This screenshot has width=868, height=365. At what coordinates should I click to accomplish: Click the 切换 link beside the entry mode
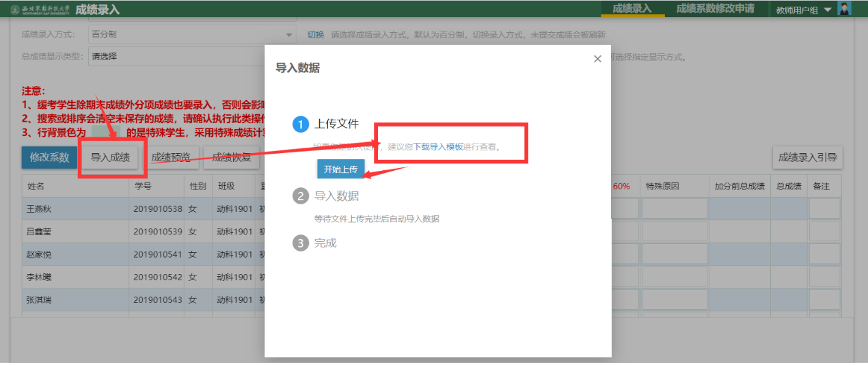coord(315,34)
